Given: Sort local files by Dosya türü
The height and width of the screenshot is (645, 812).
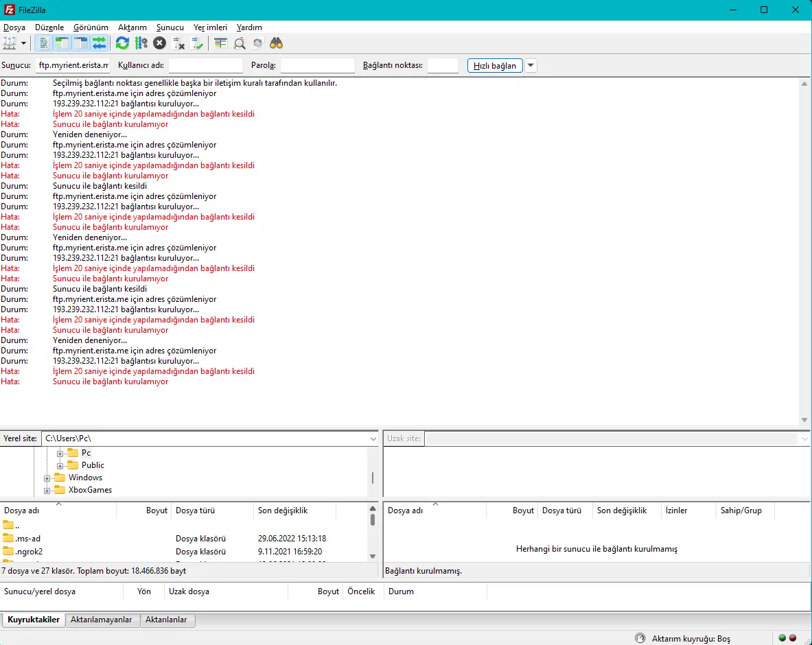Looking at the screenshot, I should click(212, 511).
